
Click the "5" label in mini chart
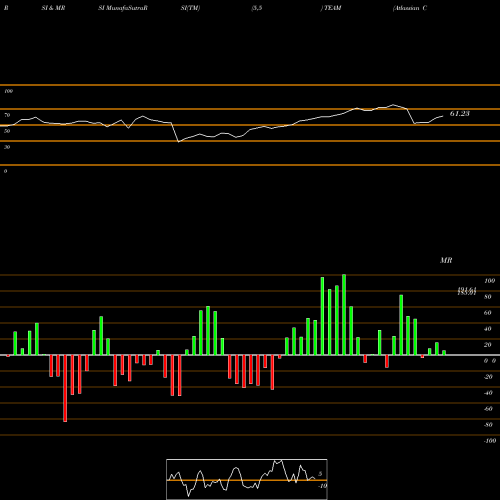pos(320,474)
